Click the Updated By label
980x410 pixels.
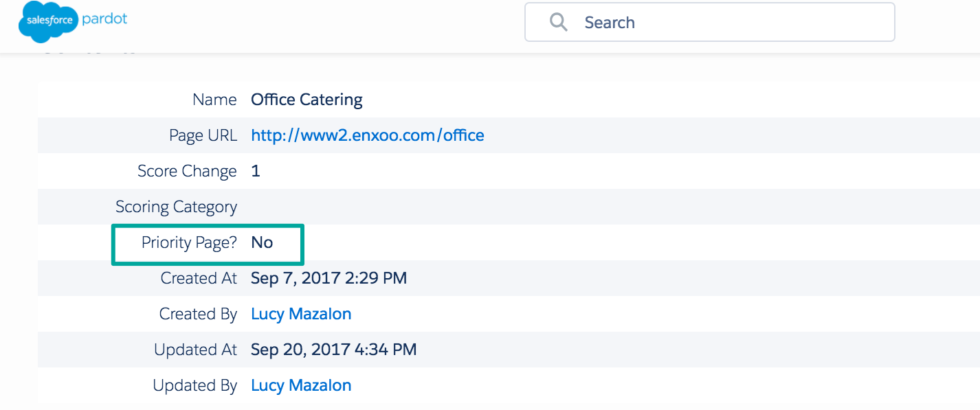click(195, 385)
